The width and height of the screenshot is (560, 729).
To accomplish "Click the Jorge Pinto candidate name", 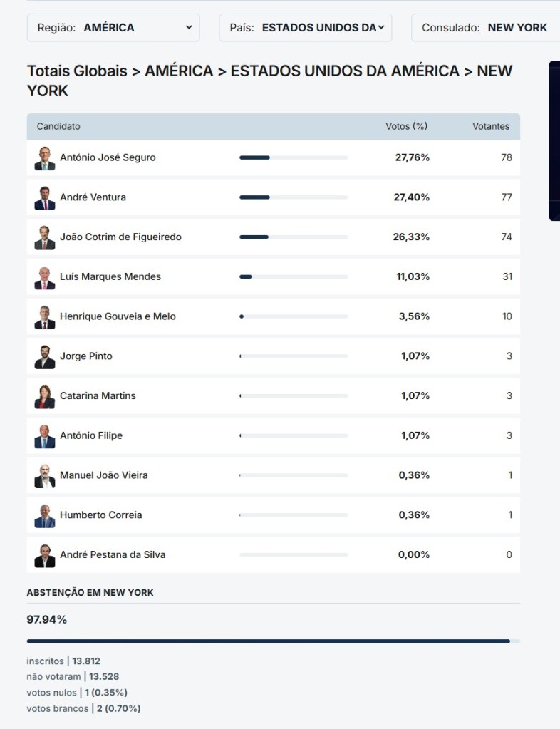I will click(86, 356).
